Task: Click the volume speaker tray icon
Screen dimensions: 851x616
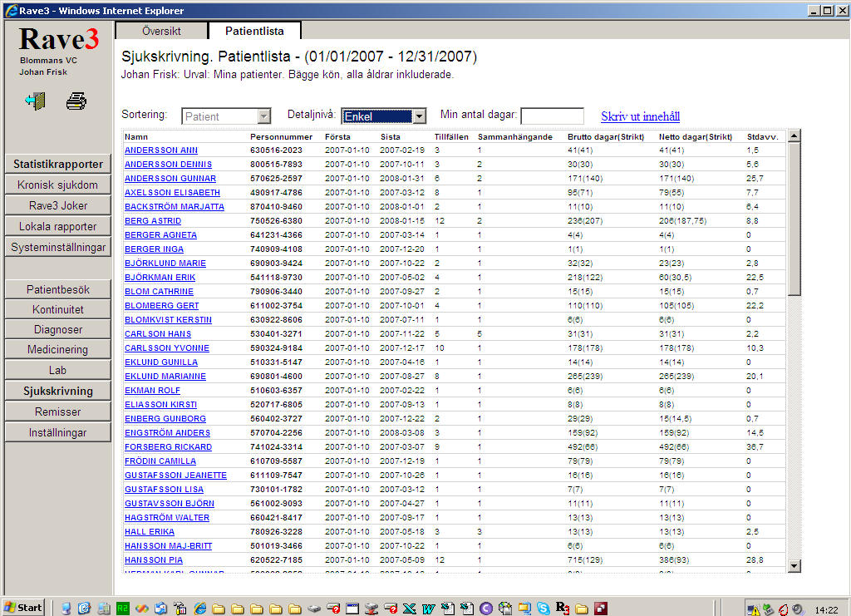Action: click(x=797, y=609)
